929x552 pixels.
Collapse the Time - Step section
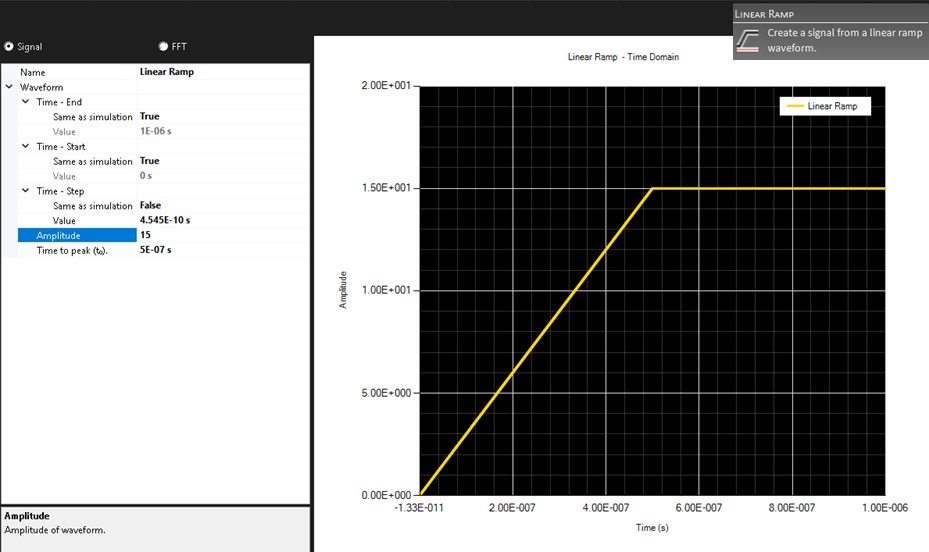coord(25,191)
